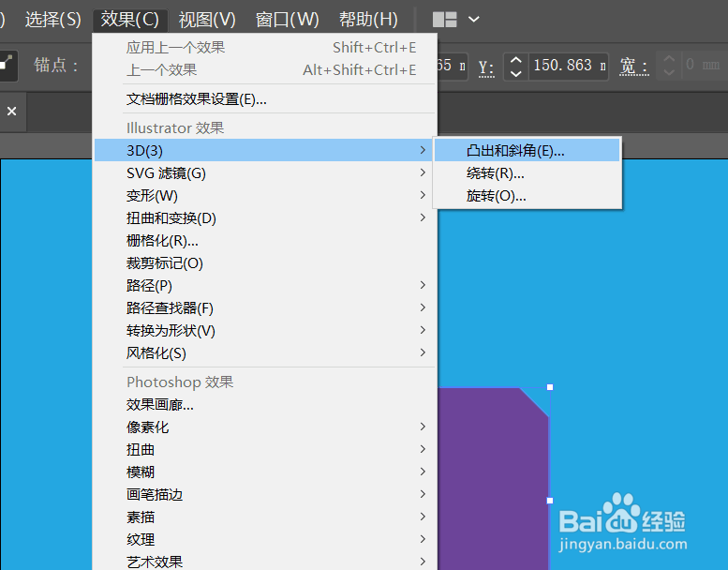Expand the 转换为形状(V) submenu

click(265, 331)
